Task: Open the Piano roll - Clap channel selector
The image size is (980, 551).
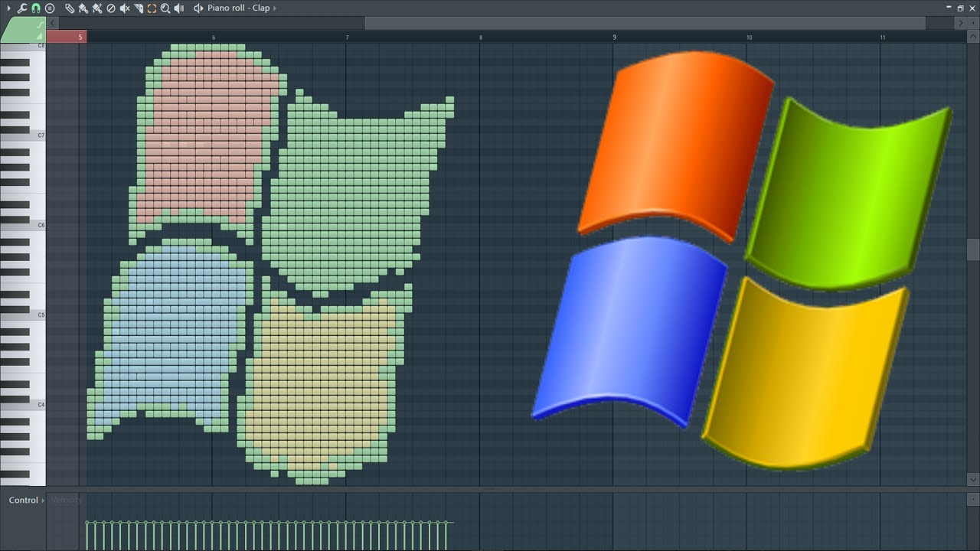Action: (x=239, y=8)
